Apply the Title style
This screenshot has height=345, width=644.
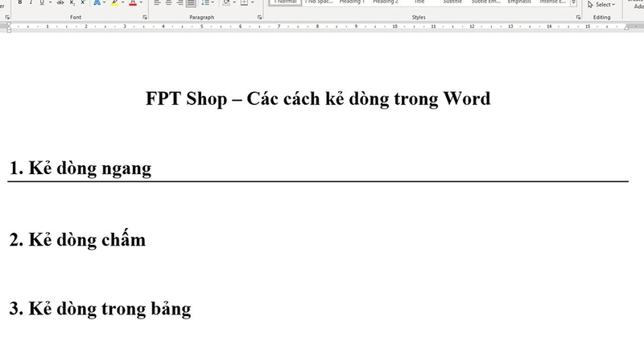[419, 2]
